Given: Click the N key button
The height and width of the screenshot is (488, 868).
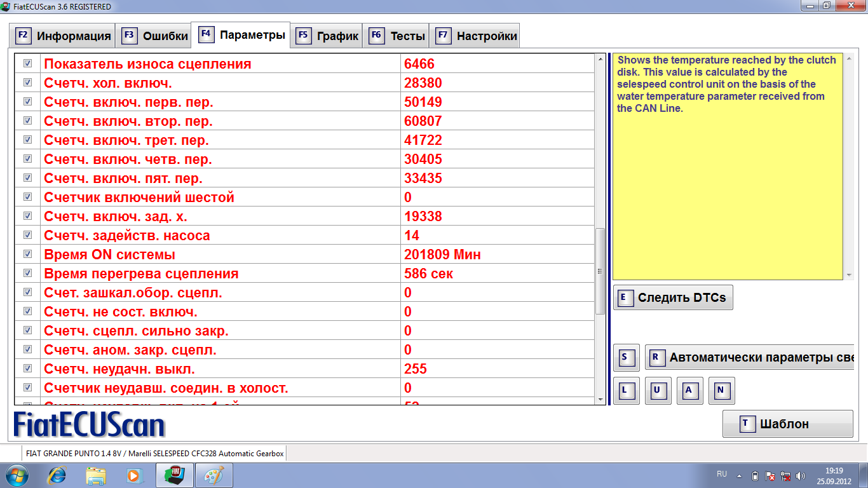Looking at the screenshot, I should (x=721, y=391).
